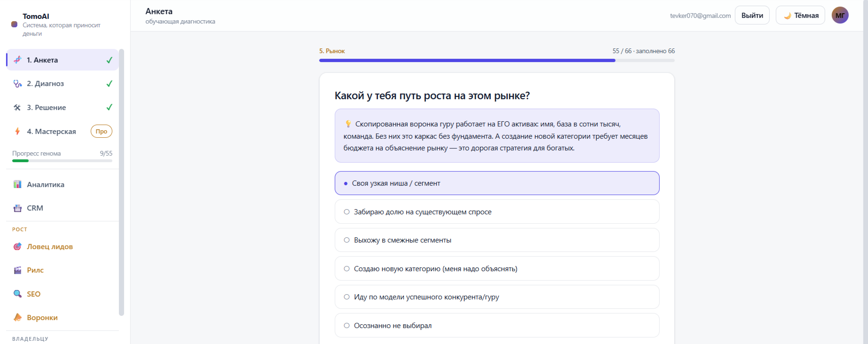
Task: Click the 5. Рынок section label
Action: click(x=332, y=51)
